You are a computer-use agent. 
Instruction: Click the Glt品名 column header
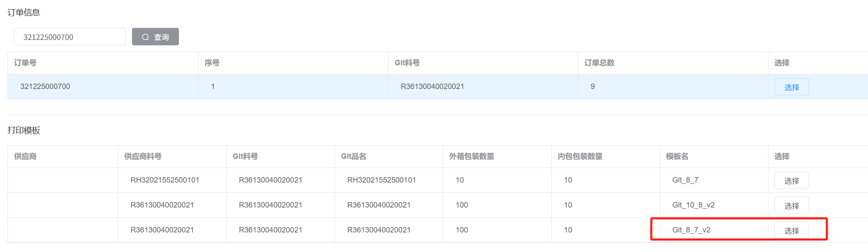[354, 156]
